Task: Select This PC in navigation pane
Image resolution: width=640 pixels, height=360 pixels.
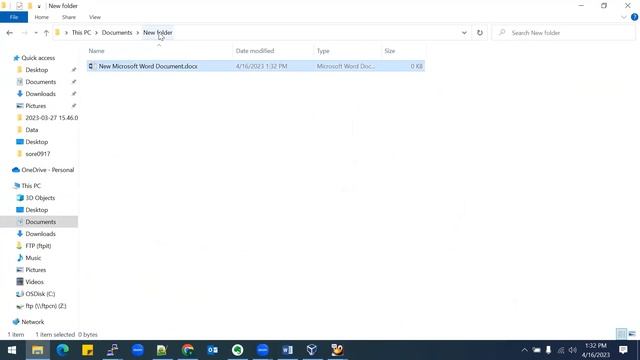Action: tap(31, 186)
